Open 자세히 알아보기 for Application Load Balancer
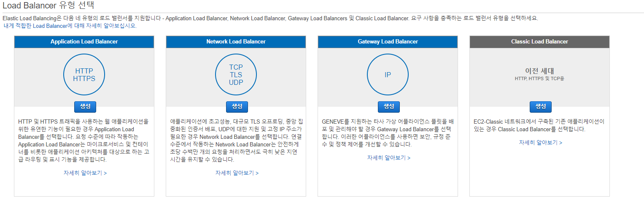The width and height of the screenshot is (644, 219). point(85,173)
